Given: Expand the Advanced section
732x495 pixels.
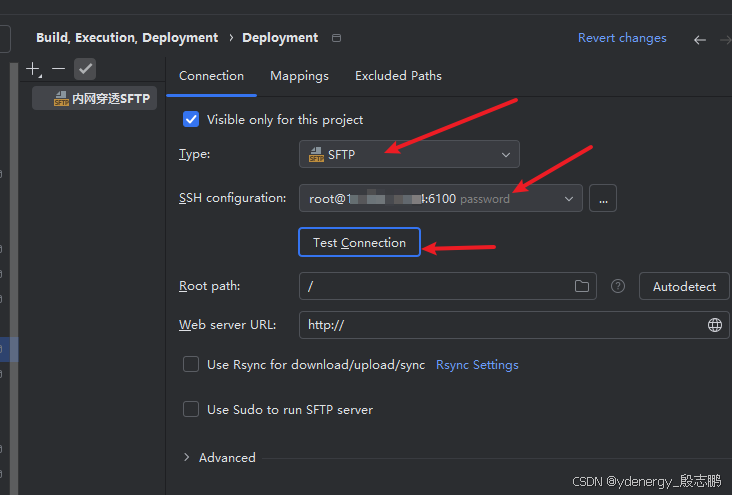Looking at the screenshot, I should [x=187, y=457].
